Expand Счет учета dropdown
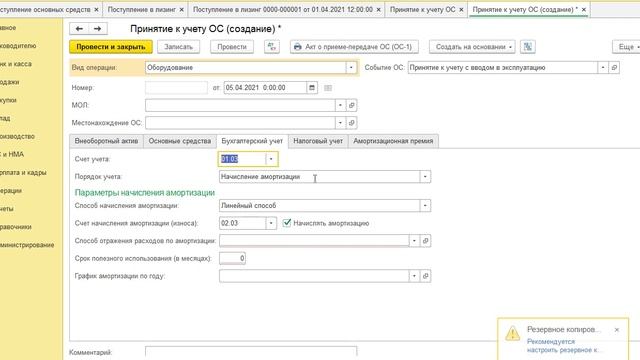The height and width of the screenshot is (360, 640). pos(271,159)
